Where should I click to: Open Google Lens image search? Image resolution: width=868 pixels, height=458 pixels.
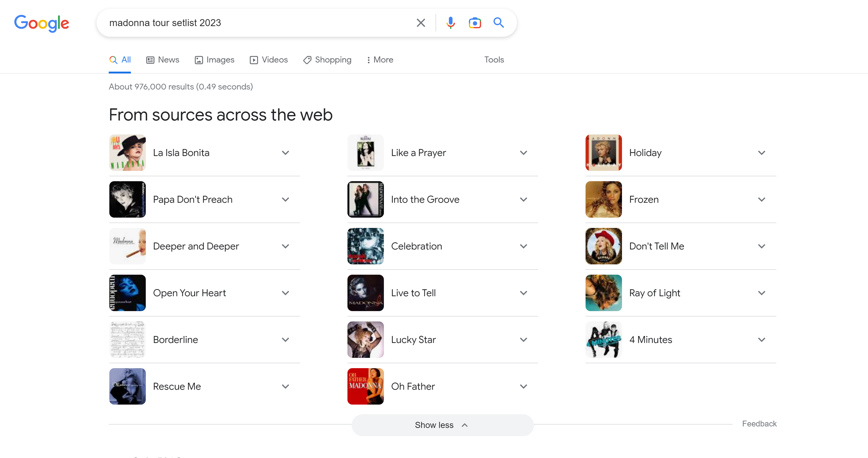[x=475, y=23]
